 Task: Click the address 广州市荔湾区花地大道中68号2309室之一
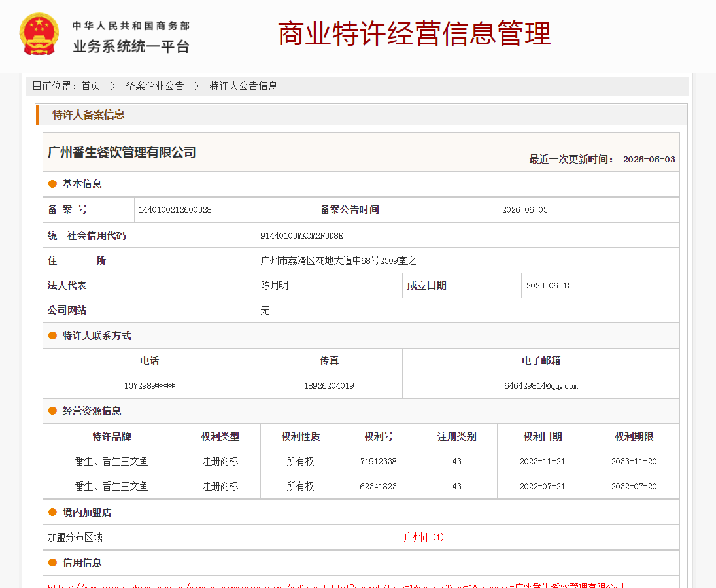(x=343, y=260)
